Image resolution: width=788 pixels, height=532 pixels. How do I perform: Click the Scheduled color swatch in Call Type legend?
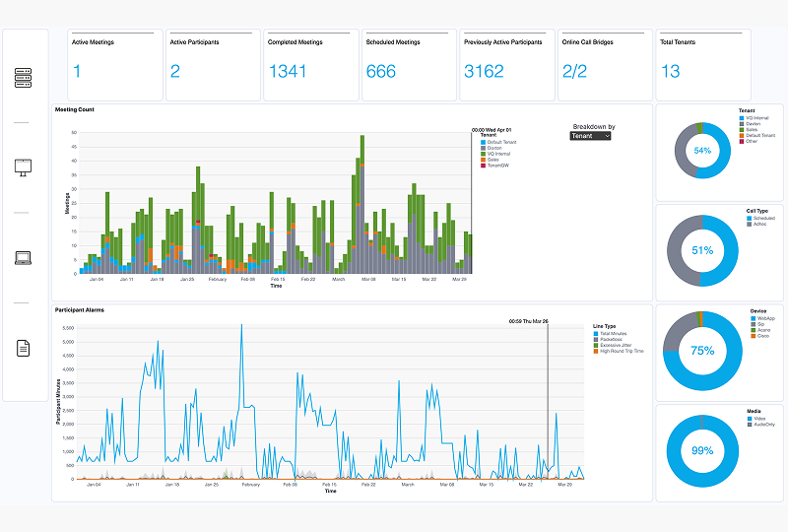click(749, 218)
